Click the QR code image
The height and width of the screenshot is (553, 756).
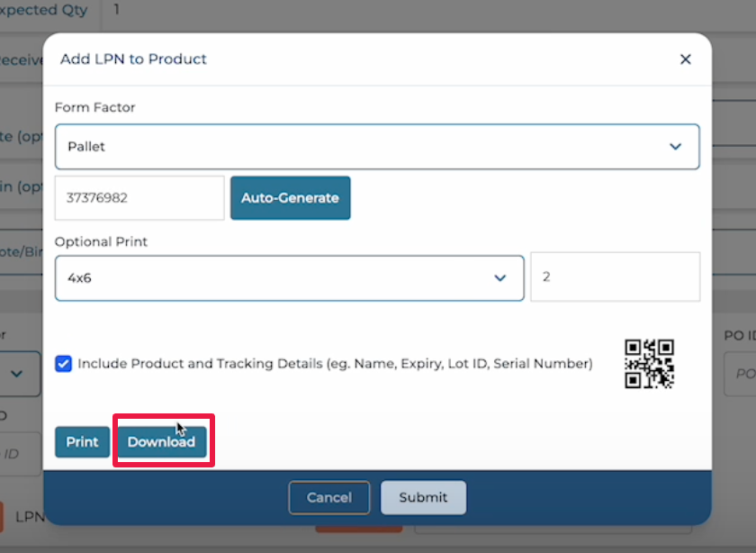(649, 364)
